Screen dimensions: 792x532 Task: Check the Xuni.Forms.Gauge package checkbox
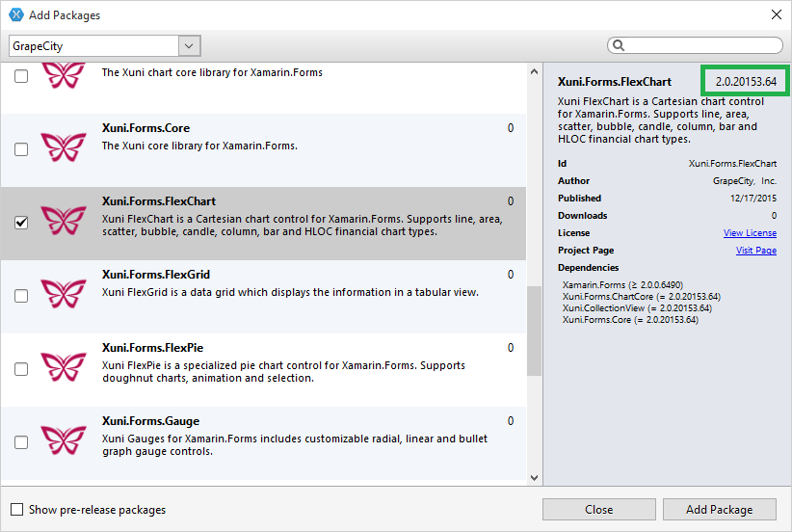tap(21, 442)
